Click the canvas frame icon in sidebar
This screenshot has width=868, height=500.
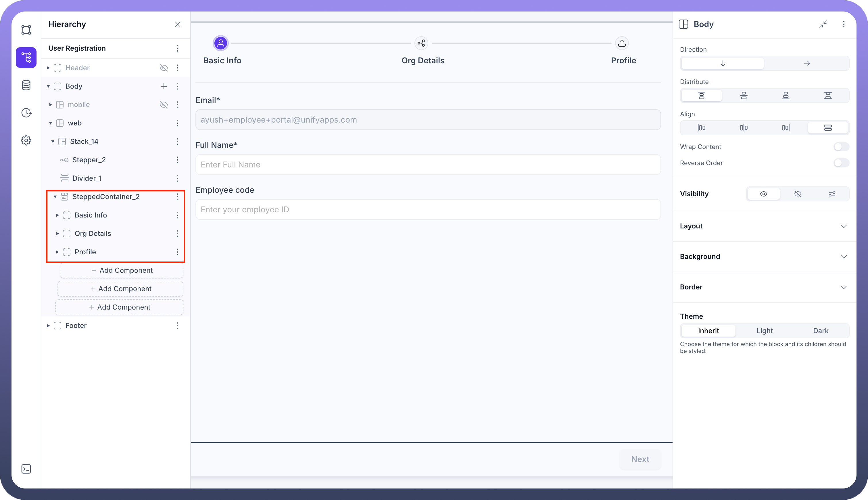coord(26,30)
